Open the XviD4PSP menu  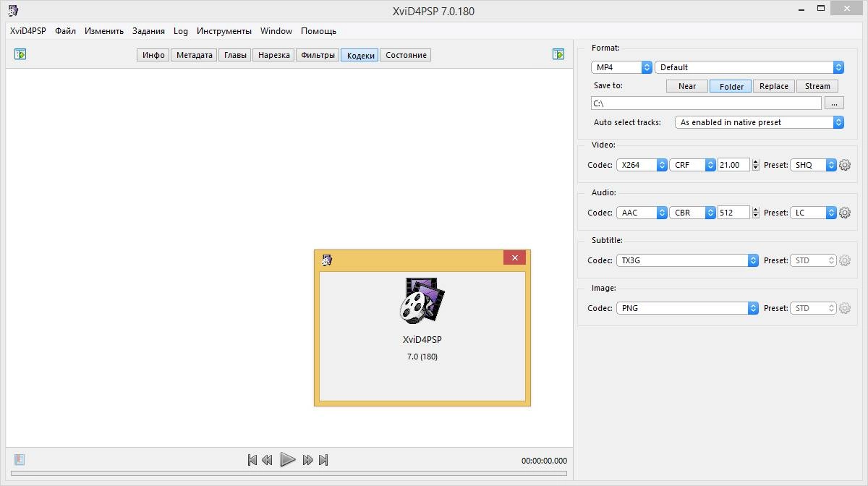(x=27, y=31)
